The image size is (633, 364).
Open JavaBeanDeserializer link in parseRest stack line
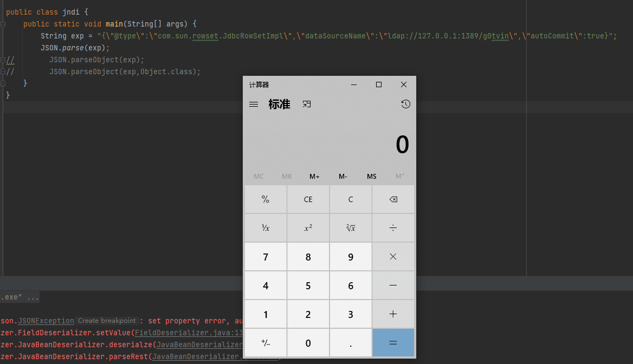(x=197, y=357)
